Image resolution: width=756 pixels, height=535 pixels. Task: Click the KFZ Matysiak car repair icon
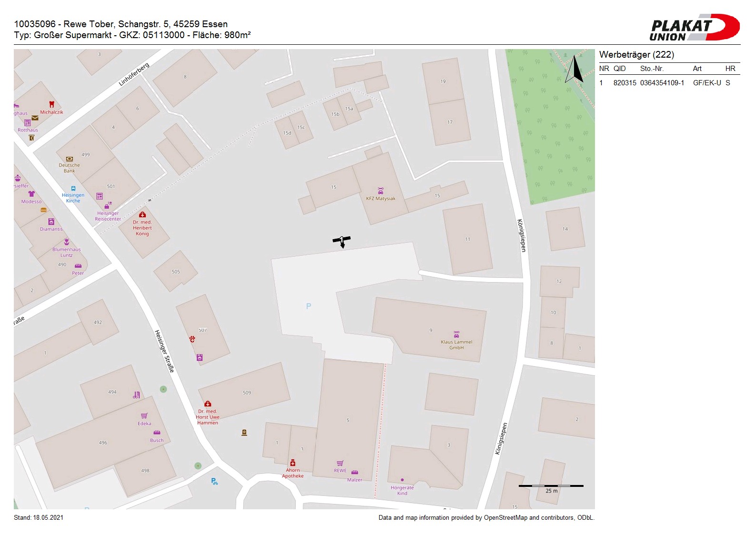pos(381,191)
